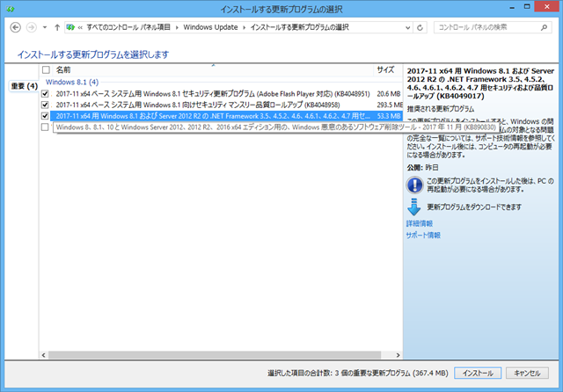The height and width of the screenshot is (392, 563).
Task: Uncheck the .NET Framework KB4049017 update
Action: tap(45, 116)
